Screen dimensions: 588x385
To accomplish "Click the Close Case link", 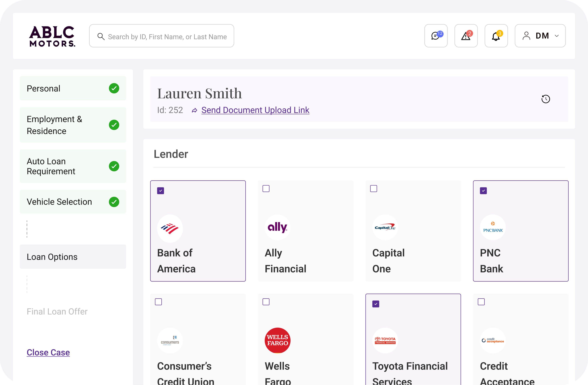I will pyautogui.click(x=48, y=352).
